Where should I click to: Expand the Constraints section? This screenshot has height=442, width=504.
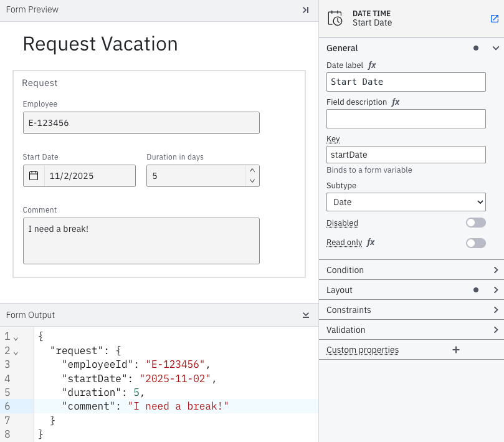[496, 310]
